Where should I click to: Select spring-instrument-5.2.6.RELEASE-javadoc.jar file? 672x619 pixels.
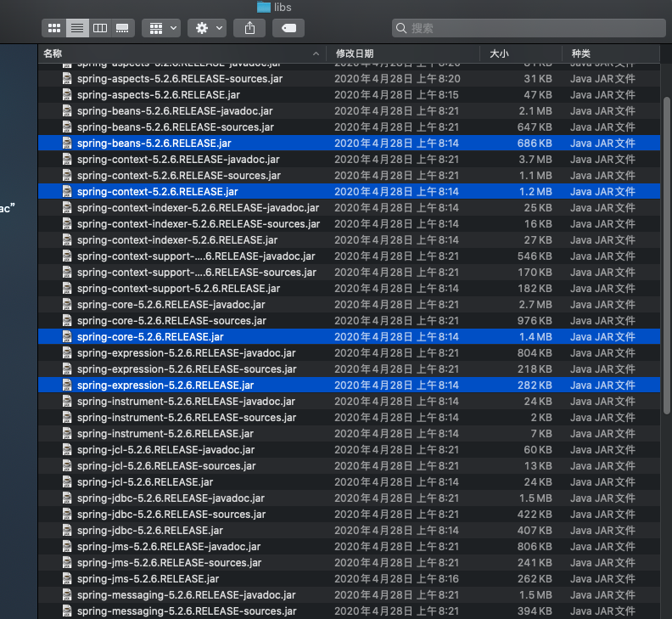(x=350, y=401)
